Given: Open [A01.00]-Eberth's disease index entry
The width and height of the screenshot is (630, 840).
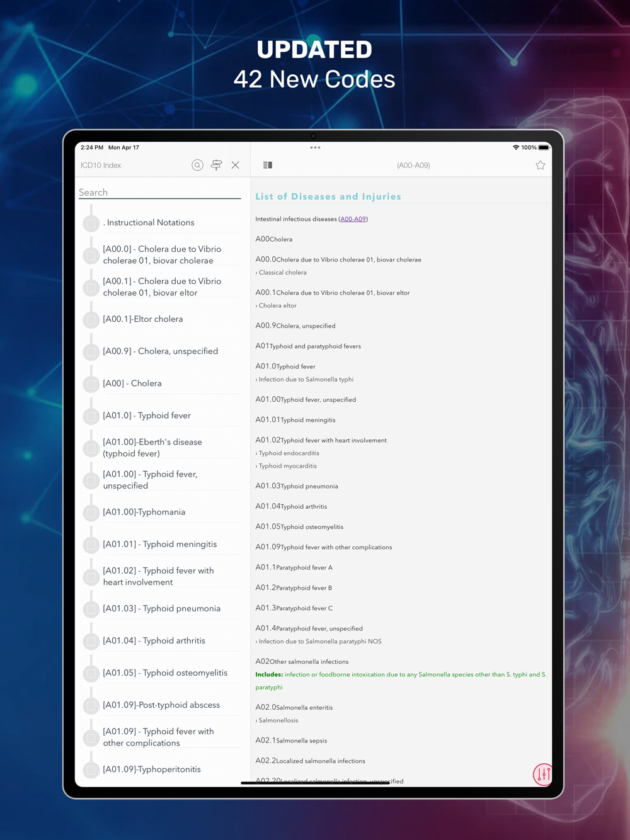Looking at the screenshot, I should point(152,447).
